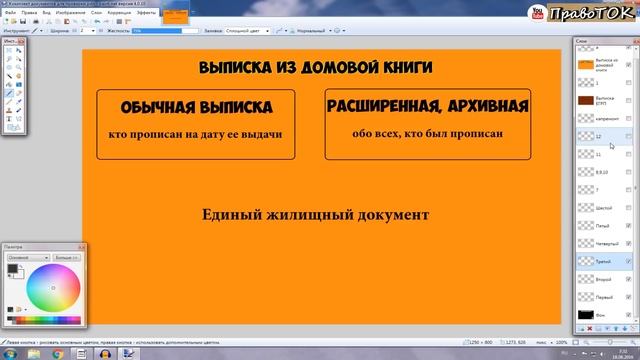The image size is (640, 360).
Task: Click the Print toolbar icon
Action: tap(36, 21)
